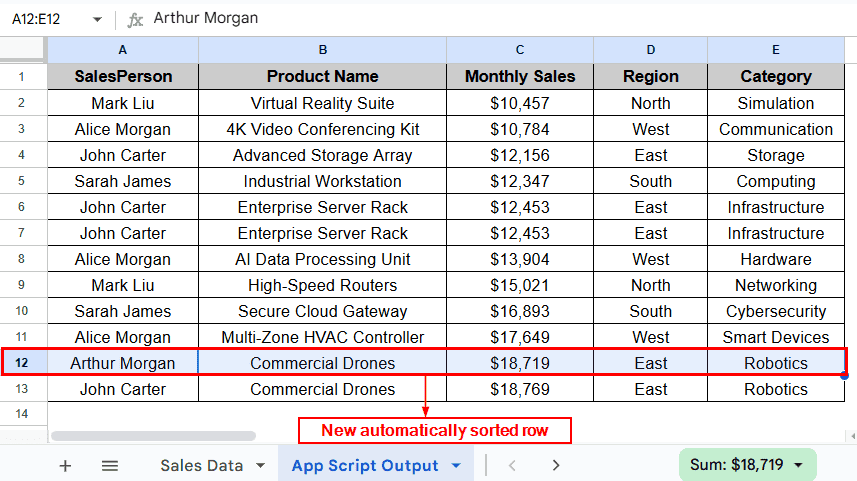857x481 pixels.
Task: Select column C header
Action: [520, 50]
